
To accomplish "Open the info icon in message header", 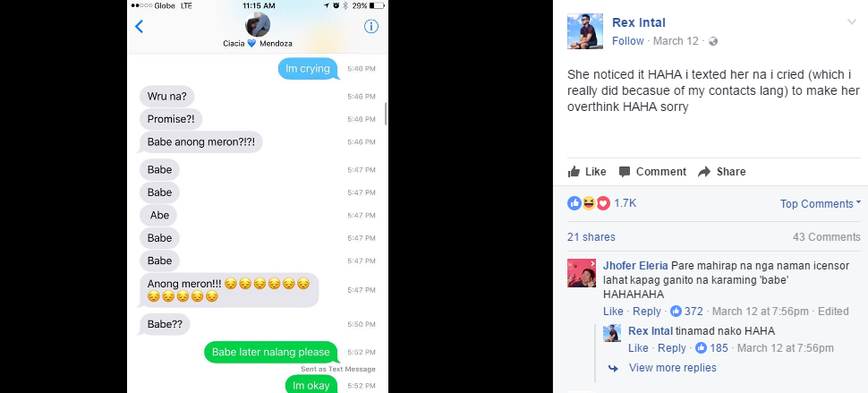I will point(370,26).
